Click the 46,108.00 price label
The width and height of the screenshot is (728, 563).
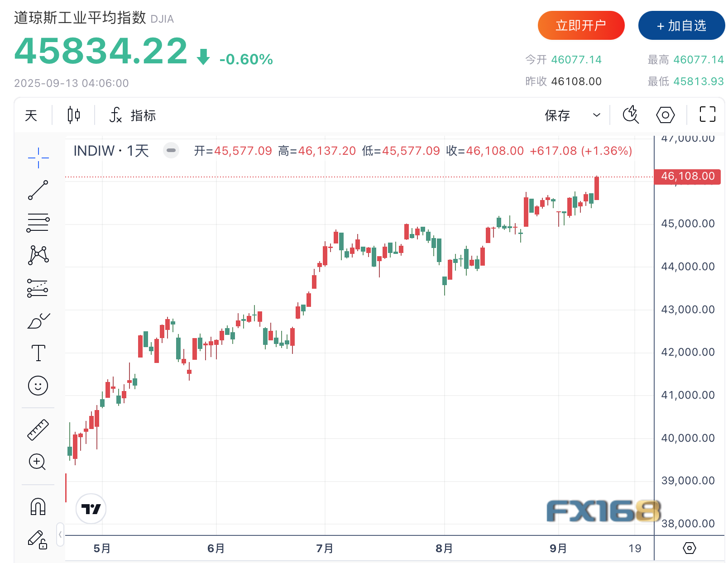pos(687,176)
